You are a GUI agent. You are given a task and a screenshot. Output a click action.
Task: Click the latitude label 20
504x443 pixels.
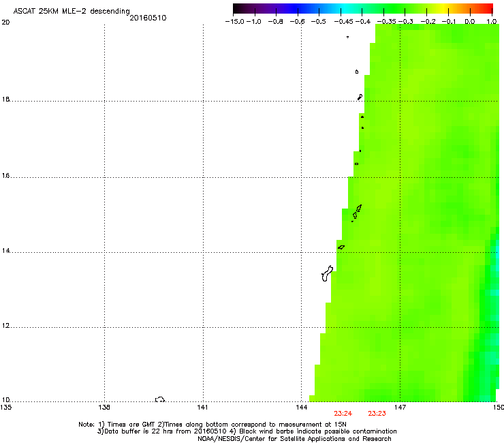click(x=5, y=22)
